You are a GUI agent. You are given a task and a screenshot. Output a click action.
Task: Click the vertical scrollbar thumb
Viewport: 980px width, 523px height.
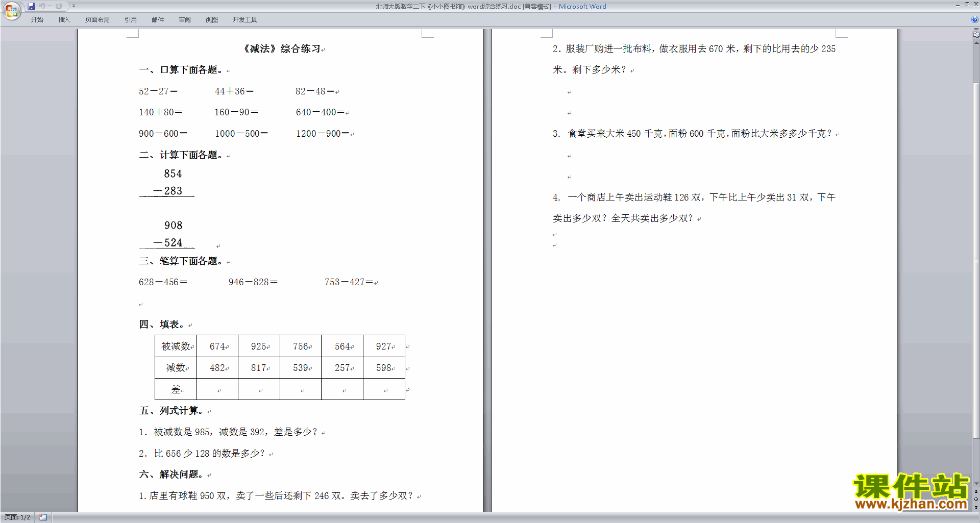976,260
